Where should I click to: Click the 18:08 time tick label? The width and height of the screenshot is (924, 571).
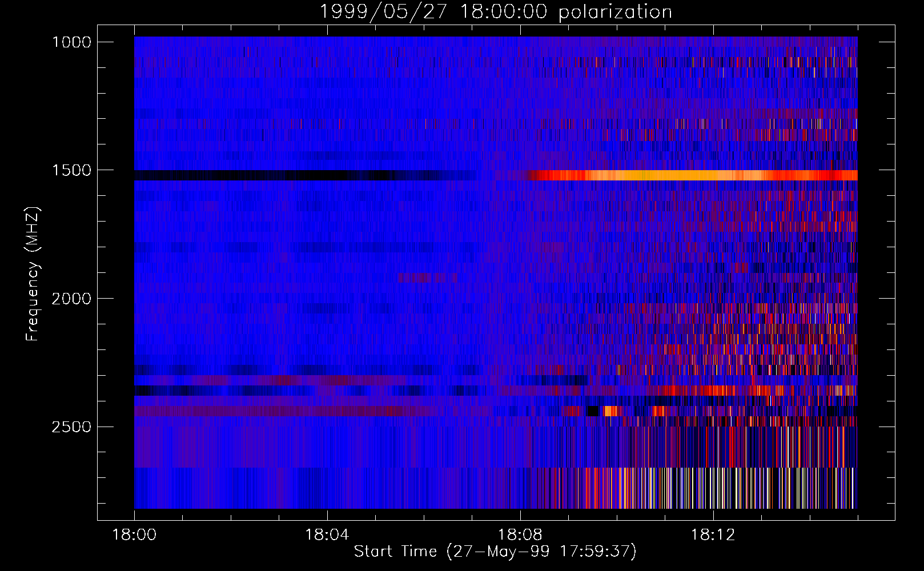click(520, 535)
